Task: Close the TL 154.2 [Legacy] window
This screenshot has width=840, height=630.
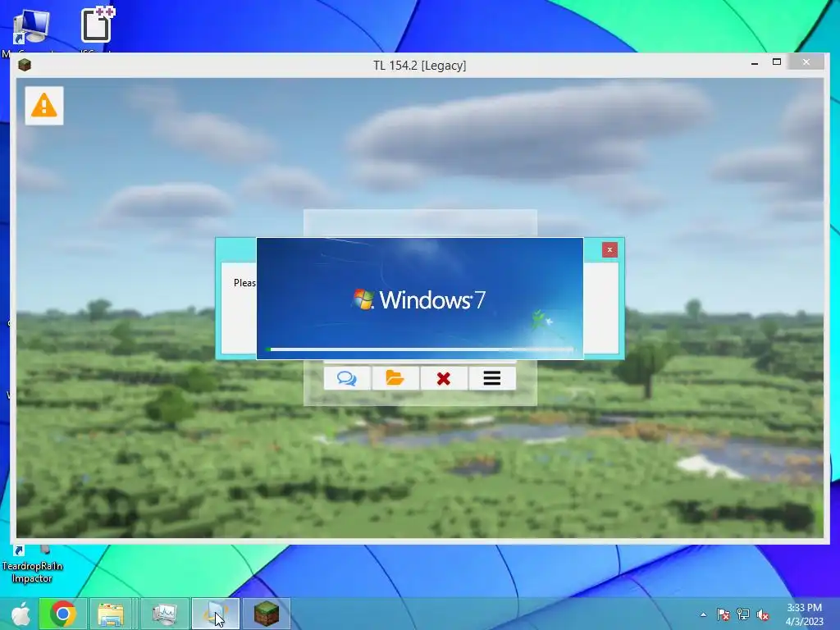Action: click(806, 62)
